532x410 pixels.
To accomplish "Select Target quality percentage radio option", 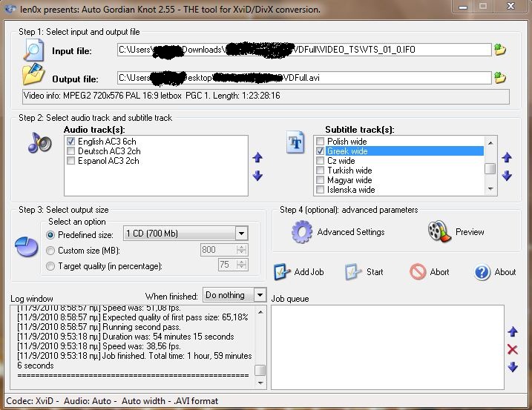I will pos(50,266).
